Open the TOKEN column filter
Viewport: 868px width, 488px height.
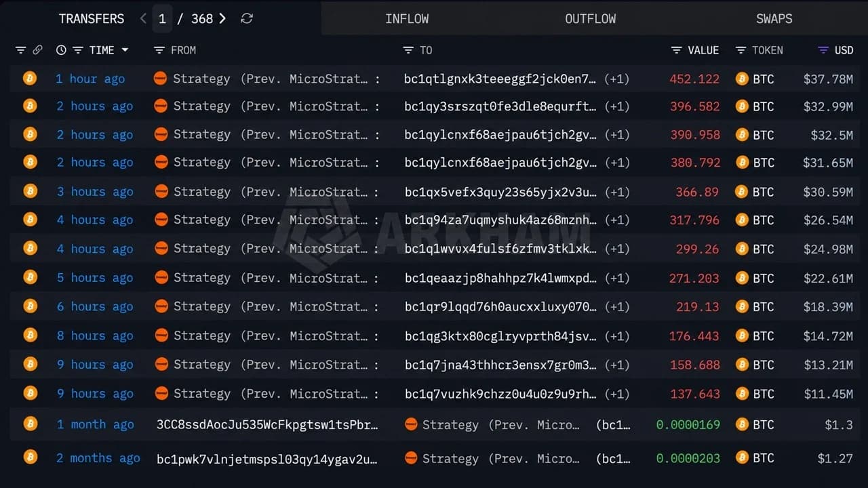740,50
